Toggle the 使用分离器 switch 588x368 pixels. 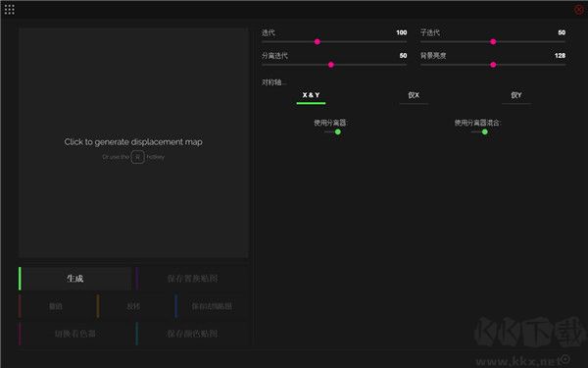pos(333,131)
